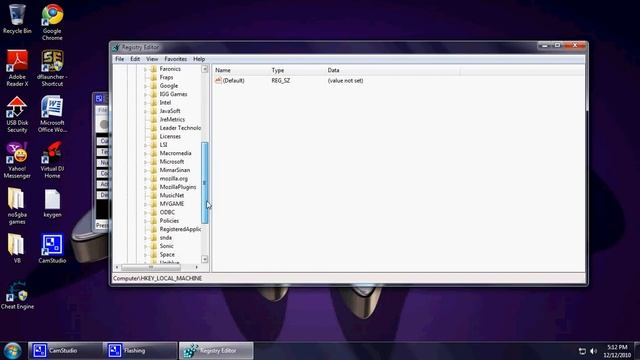
Task: Click status bar path Computer\HKEY_LOCAL_MACHINE
Action: coord(158,278)
